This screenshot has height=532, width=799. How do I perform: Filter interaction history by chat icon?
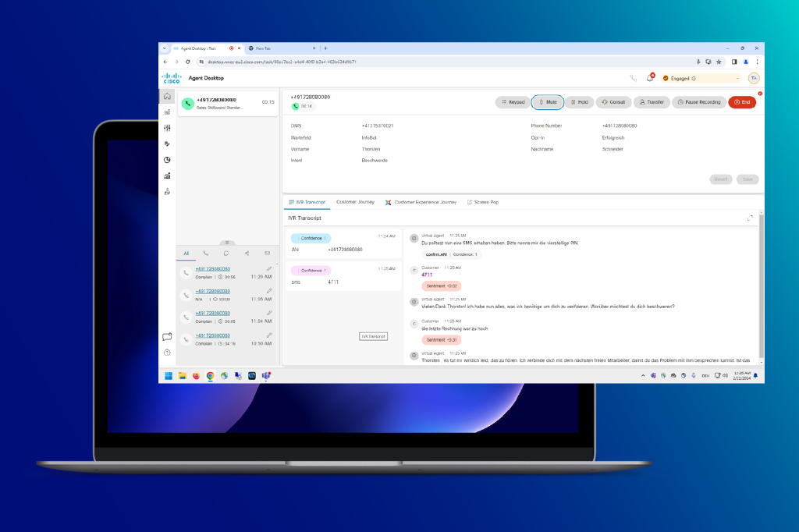226,254
